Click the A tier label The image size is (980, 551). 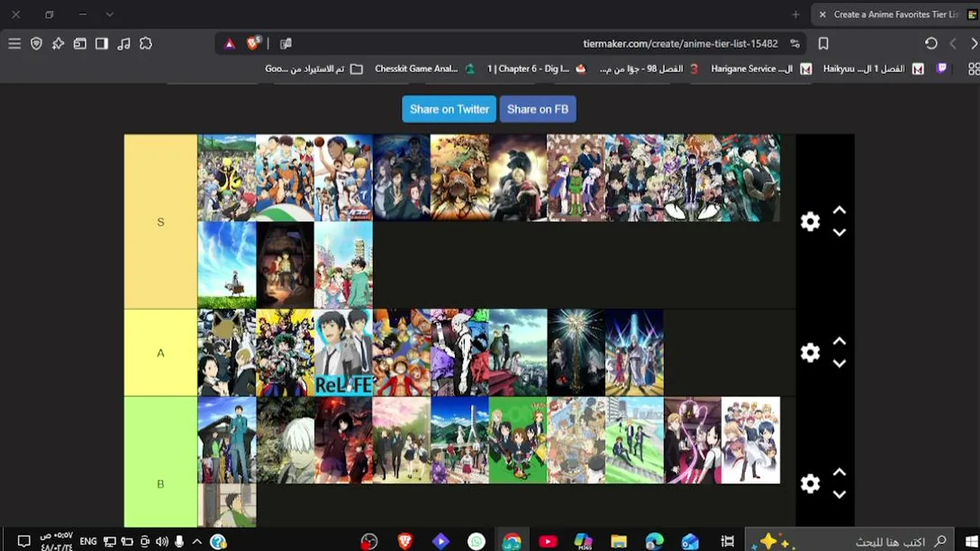coord(161,353)
